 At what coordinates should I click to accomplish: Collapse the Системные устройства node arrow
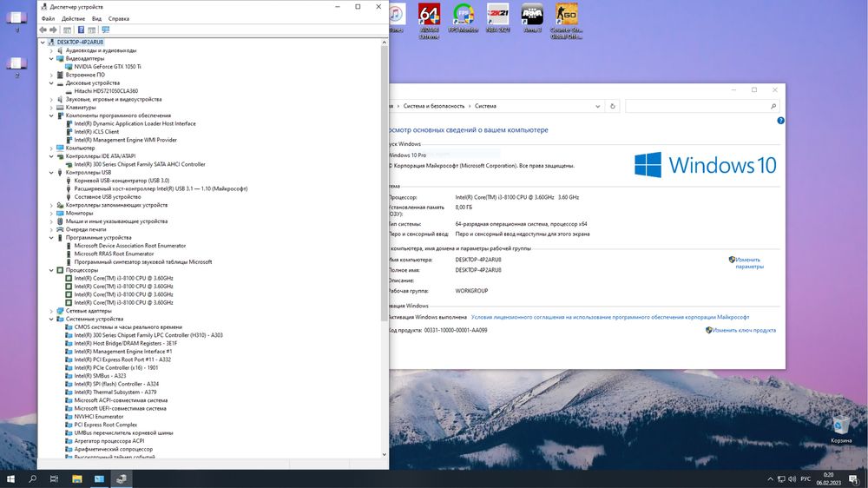(x=51, y=319)
